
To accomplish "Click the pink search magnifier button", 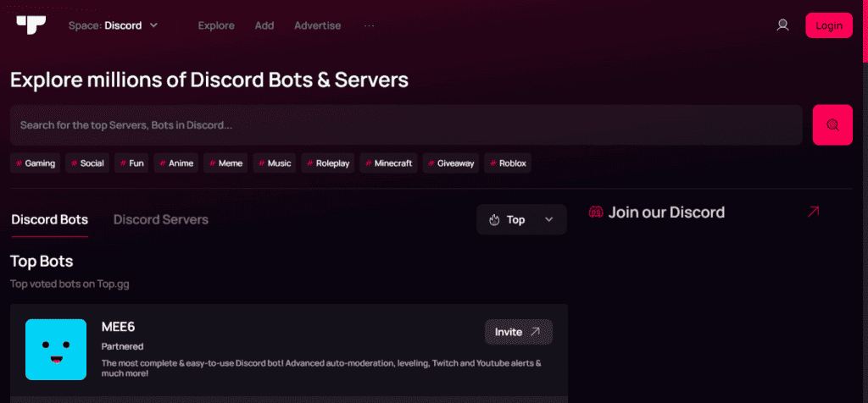I will click(832, 125).
